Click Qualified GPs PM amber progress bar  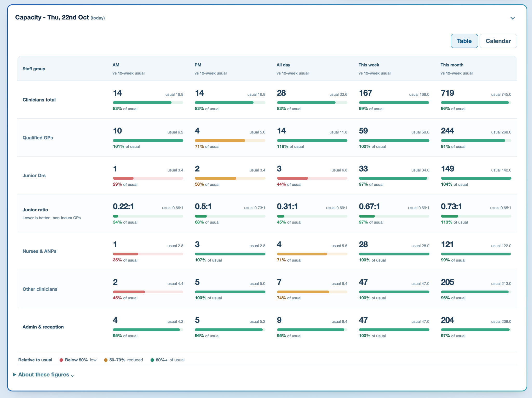230,140
